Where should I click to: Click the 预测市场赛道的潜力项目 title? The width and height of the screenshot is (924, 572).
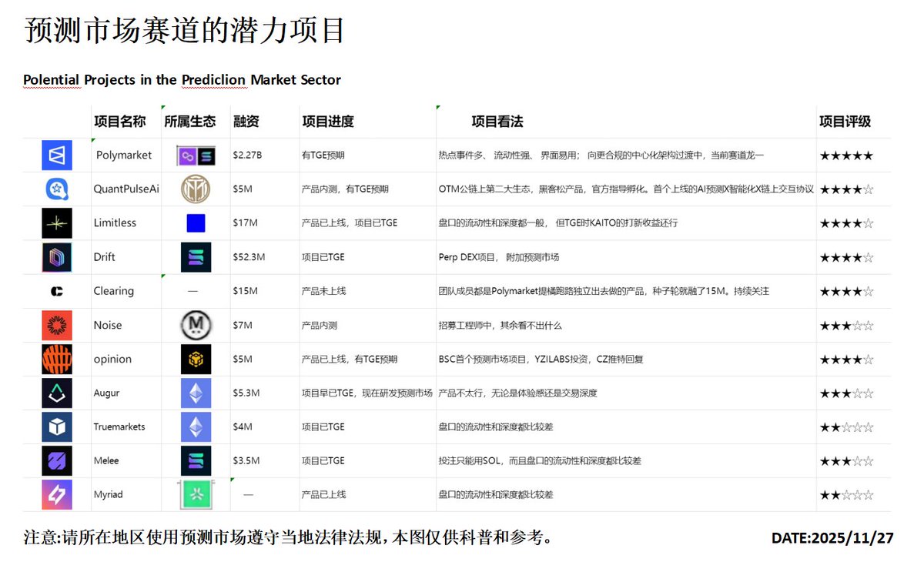(184, 29)
